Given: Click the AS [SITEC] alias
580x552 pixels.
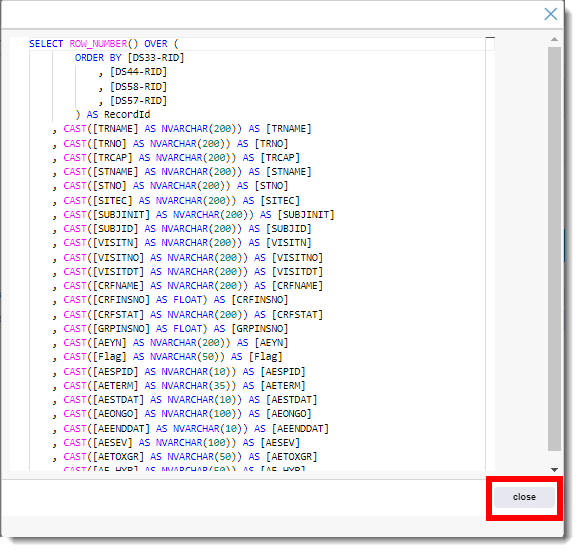Looking at the screenshot, I should click(x=271, y=201).
